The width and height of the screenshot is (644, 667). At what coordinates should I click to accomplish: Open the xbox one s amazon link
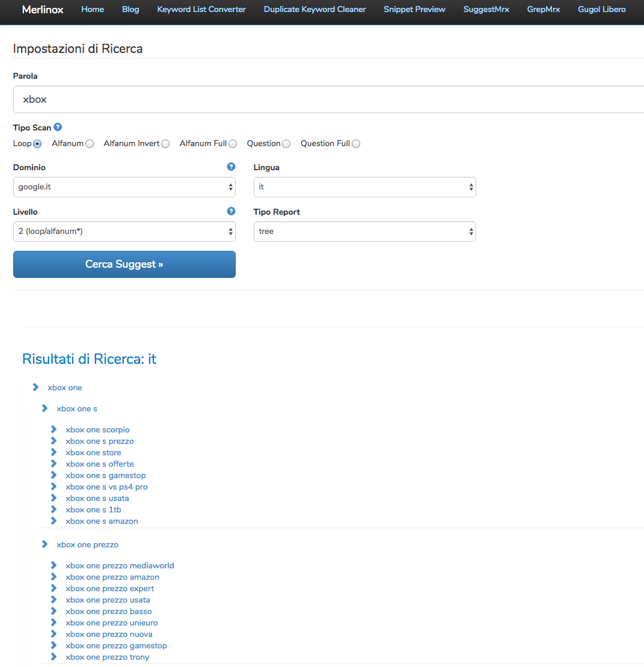pos(102,521)
